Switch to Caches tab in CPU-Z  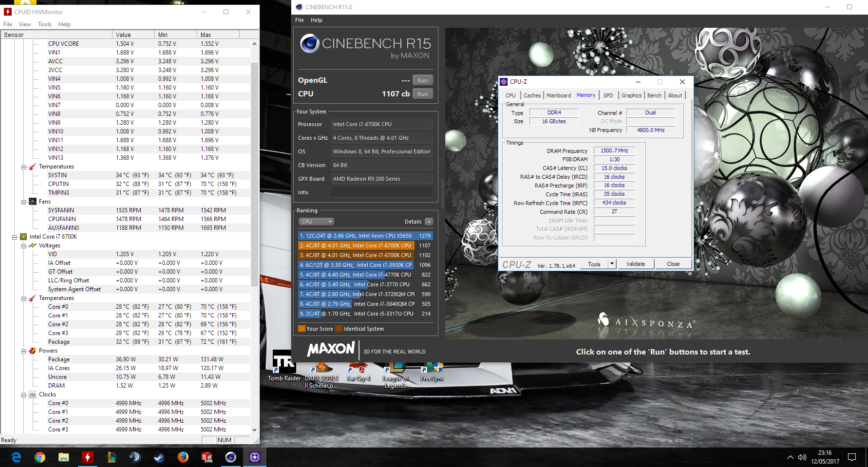pos(532,95)
